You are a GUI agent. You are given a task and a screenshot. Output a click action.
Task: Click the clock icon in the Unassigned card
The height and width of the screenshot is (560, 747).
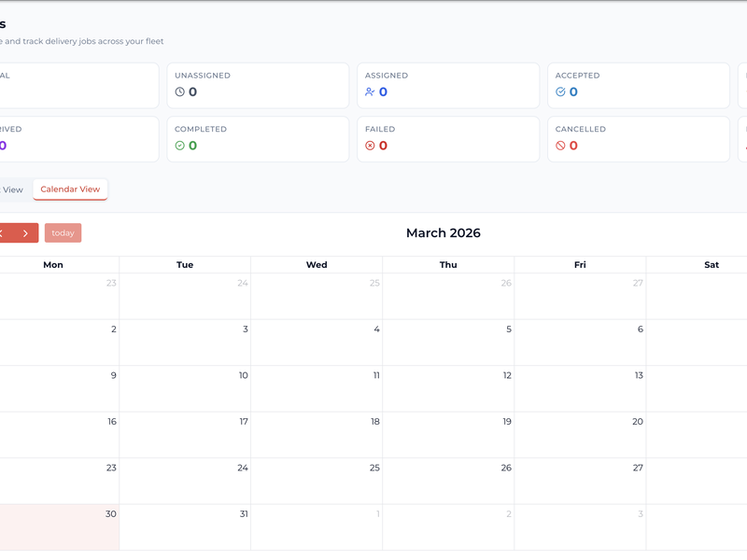coord(180,92)
